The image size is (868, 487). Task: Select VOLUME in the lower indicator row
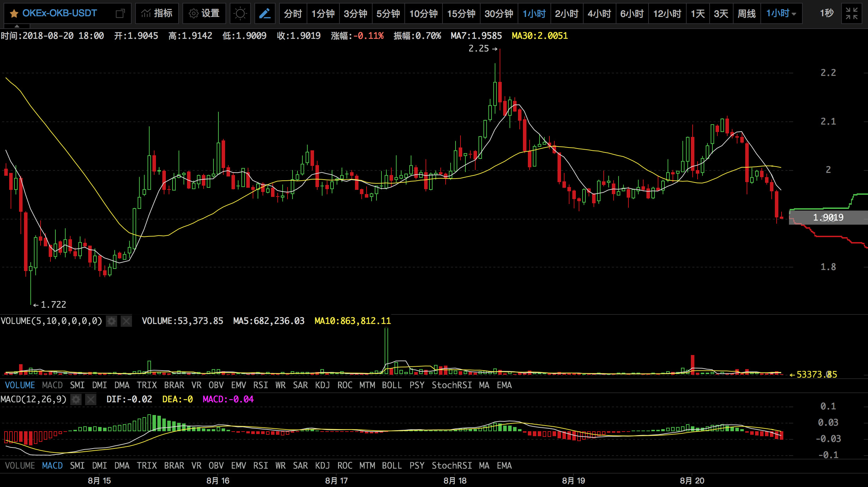pyautogui.click(x=20, y=465)
